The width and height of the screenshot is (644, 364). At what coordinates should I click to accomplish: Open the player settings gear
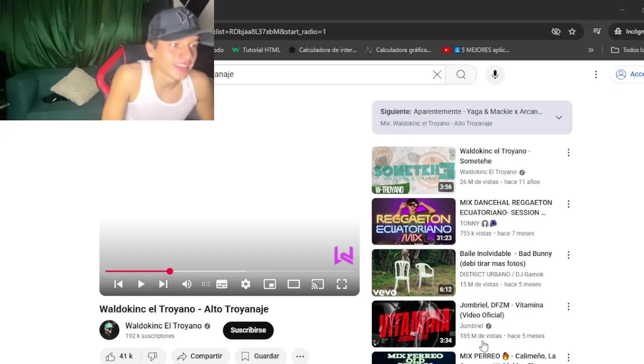pos(245,284)
